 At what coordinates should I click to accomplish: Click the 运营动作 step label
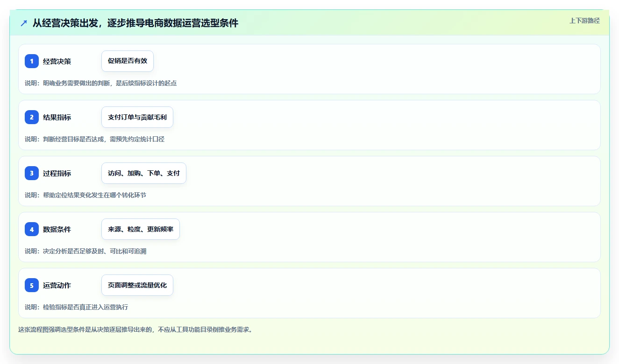click(x=57, y=286)
